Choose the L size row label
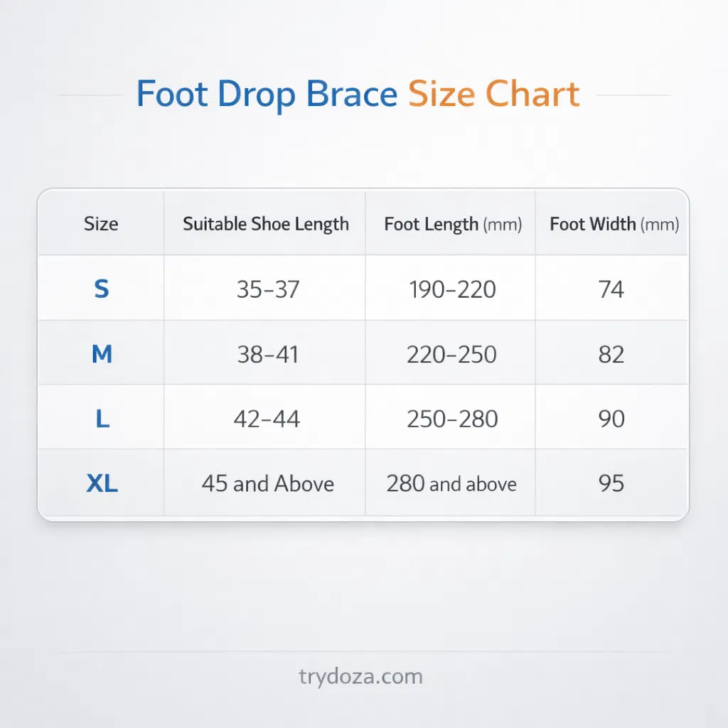Image resolution: width=728 pixels, height=728 pixels. (x=102, y=419)
